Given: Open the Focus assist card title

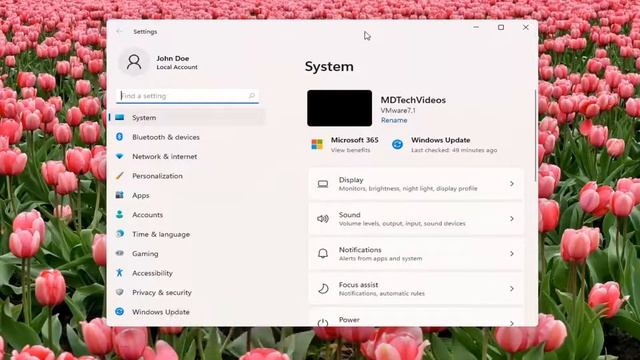Looking at the screenshot, I should click(x=358, y=284).
